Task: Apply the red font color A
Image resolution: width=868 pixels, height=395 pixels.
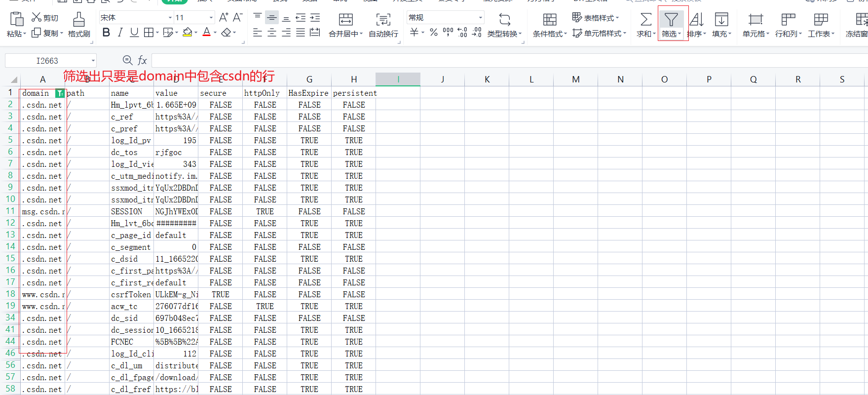Action: click(x=207, y=33)
